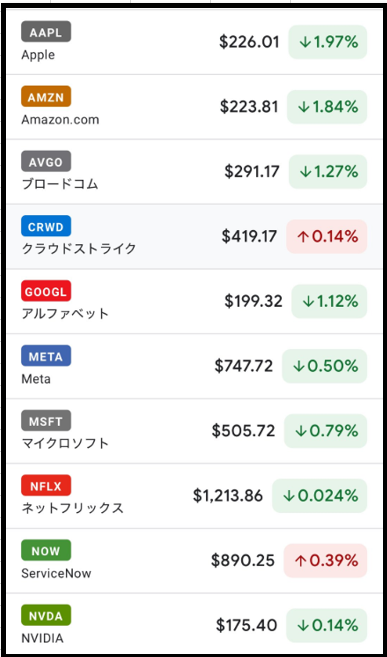
Task: Open the AVGO ticker badge
Action: (x=46, y=161)
